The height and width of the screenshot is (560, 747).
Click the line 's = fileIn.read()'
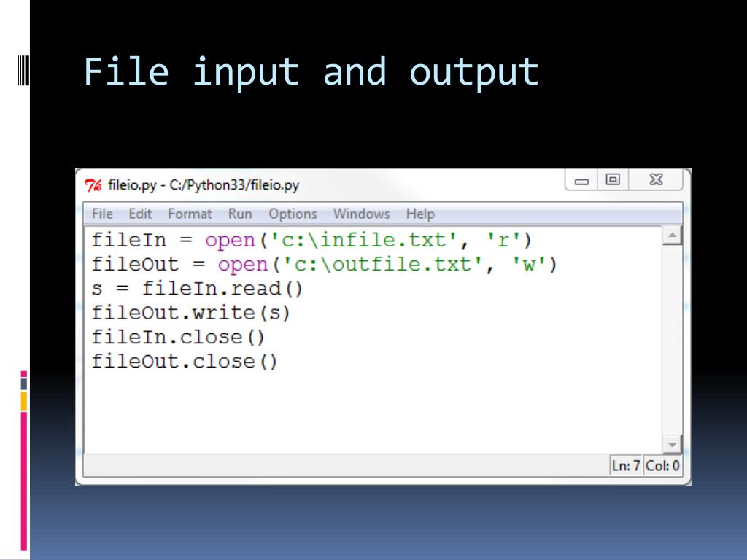coord(197,289)
